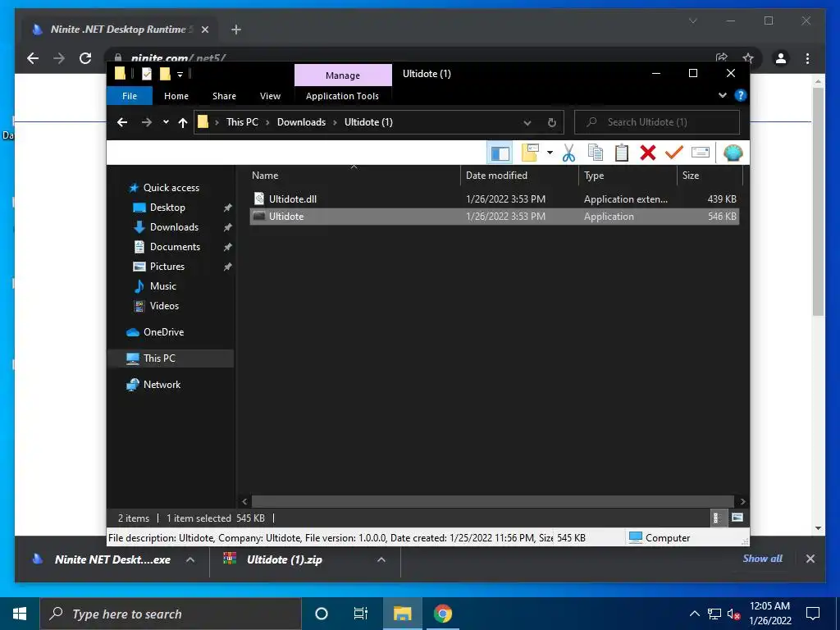This screenshot has height=630, width=840.
Task: Select the Manage contextual tab
Action: coord(343,75)
